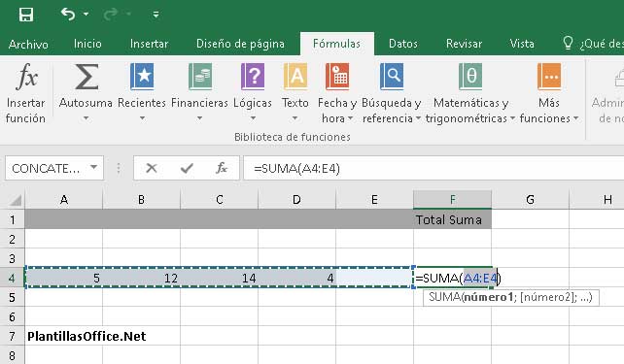
Task: Redo with the greyed-out redo arrow
Action: pyautogui.click(x=111, y=15)
